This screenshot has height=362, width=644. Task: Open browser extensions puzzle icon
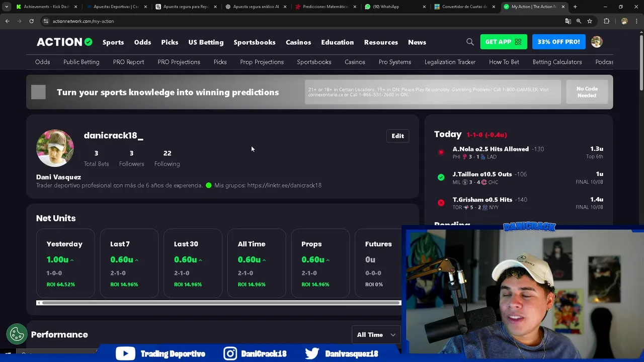tap(606, 21)
